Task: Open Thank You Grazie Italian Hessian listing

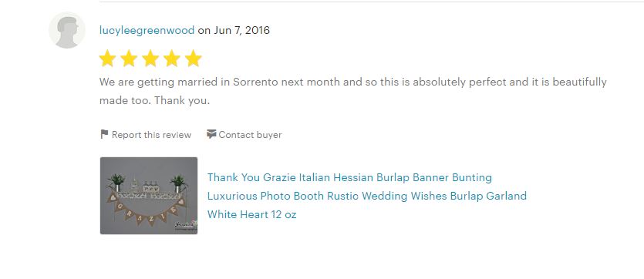Action: (349, 178)
